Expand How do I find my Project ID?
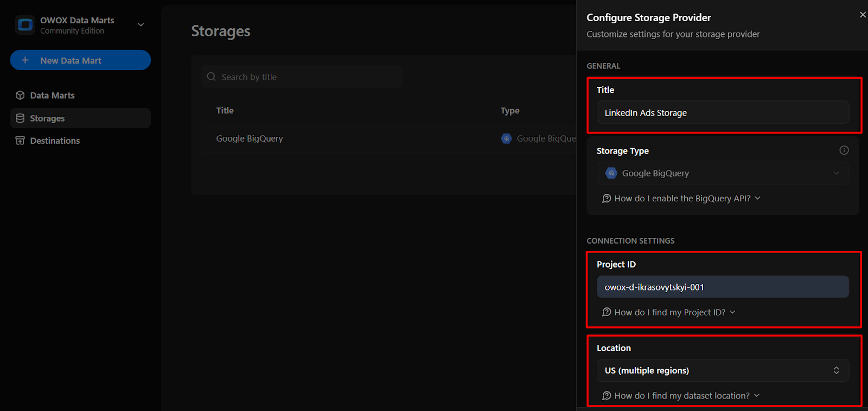Screen dimensions: 868x411 point(669,312)
